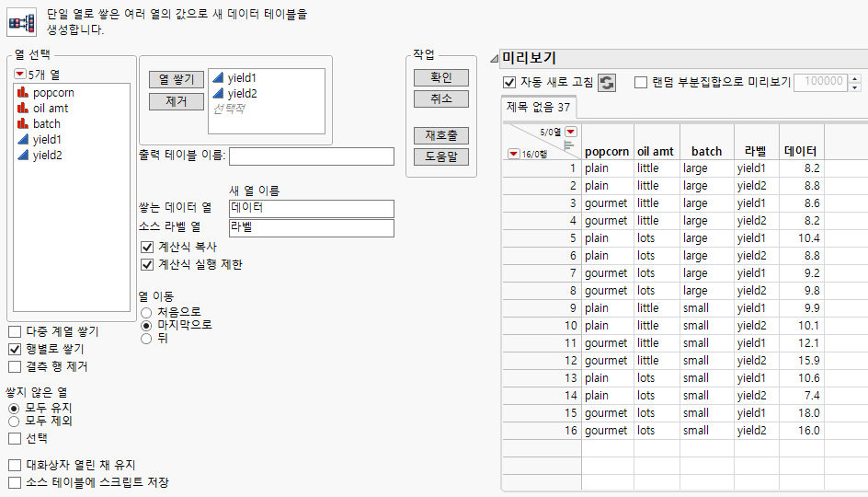Enable 결측 행 제거 checkbox
Image resolution: width=868 pixels, height=497 pixels.
click(x=15, y=367)
